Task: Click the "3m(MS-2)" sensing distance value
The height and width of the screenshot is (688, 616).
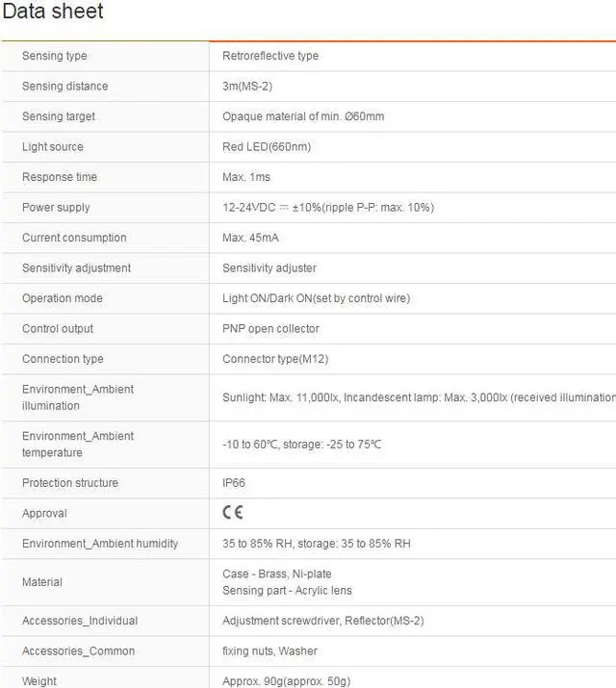Action: tap(247, 87)
